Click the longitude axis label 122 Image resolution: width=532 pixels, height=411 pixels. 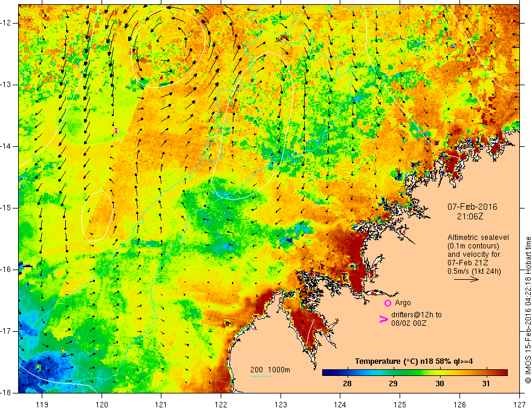221,404
